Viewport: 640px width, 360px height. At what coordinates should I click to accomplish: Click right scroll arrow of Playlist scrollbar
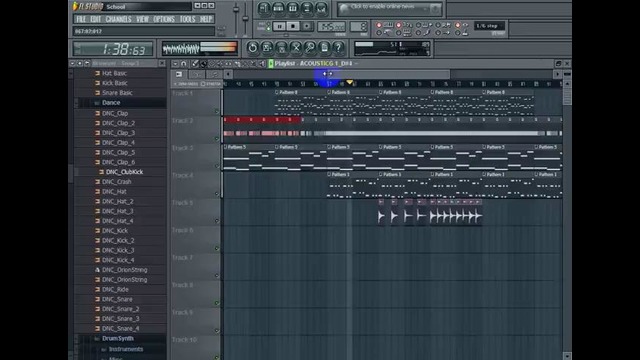(x=557, y=74)
